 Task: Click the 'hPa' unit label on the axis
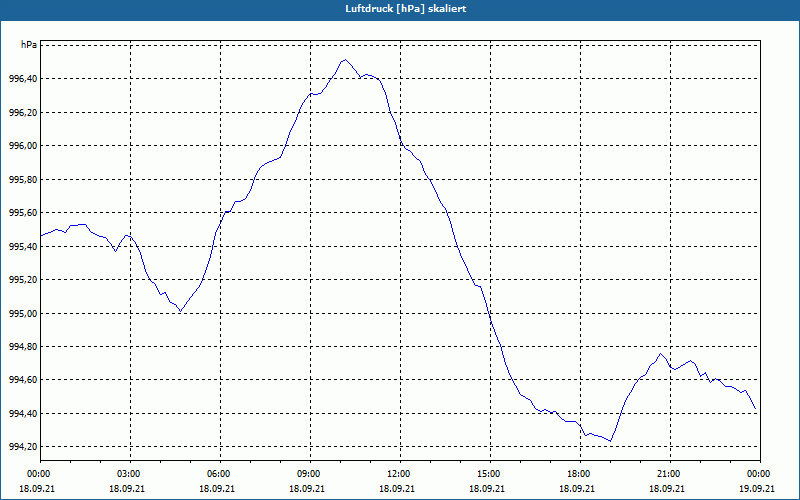pos(29,45)
